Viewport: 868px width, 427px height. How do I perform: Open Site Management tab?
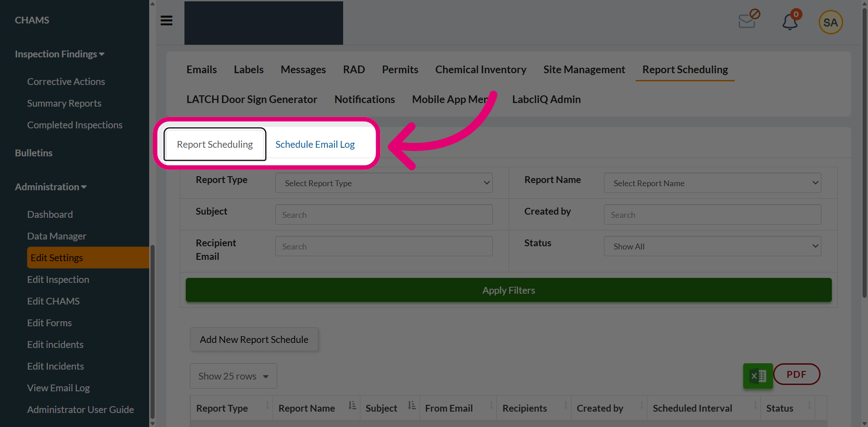(584, 70)
